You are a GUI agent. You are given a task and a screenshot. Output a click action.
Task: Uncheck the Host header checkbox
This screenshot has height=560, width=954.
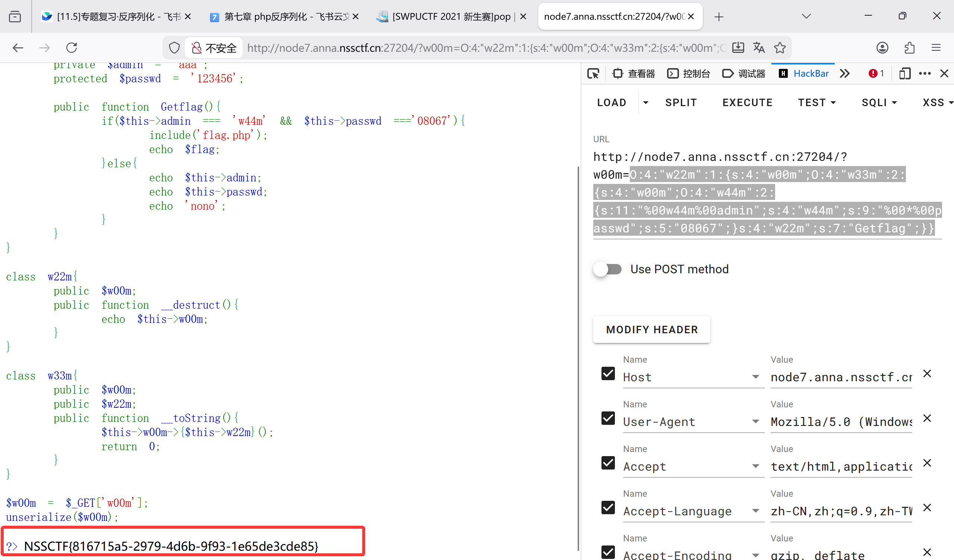pos(608,373)
